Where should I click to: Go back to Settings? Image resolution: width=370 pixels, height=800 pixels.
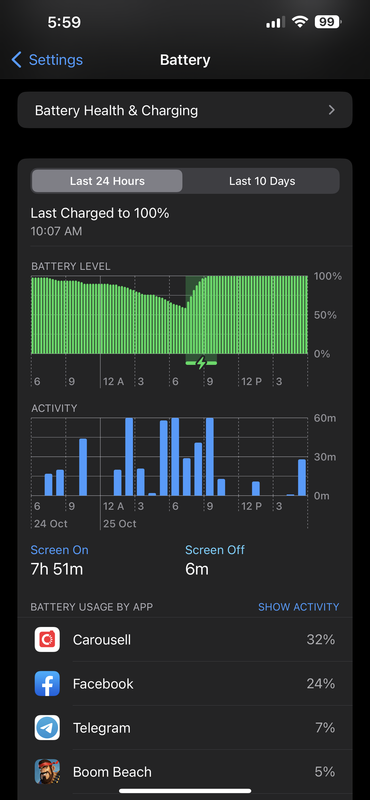(x=47, y=60)
